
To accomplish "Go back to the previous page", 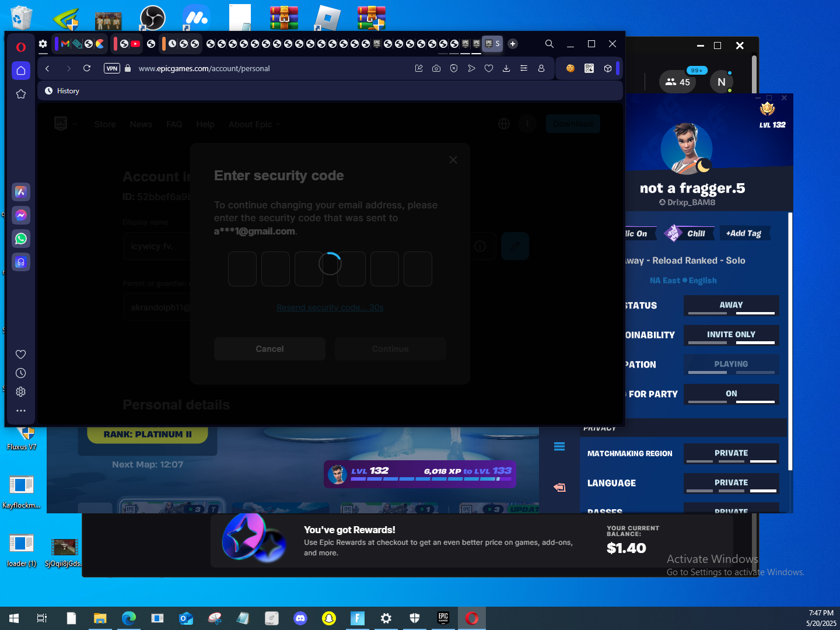I will coord(47,68).
